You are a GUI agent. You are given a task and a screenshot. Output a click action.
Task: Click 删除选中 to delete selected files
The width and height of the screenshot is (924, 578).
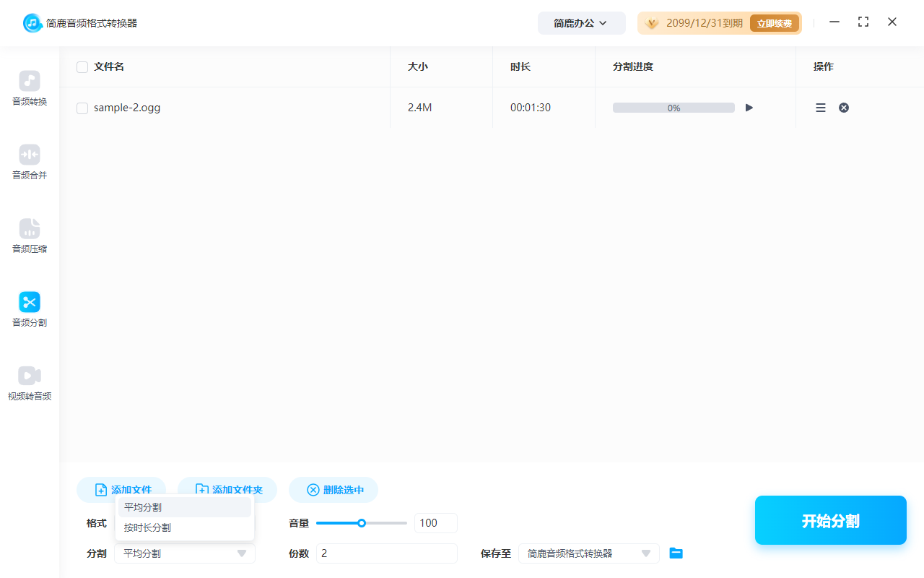click(334, 490)
